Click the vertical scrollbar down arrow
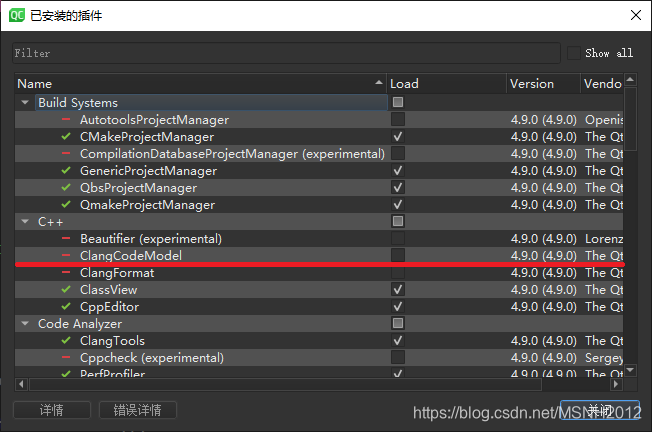 [x=630, y=370]
